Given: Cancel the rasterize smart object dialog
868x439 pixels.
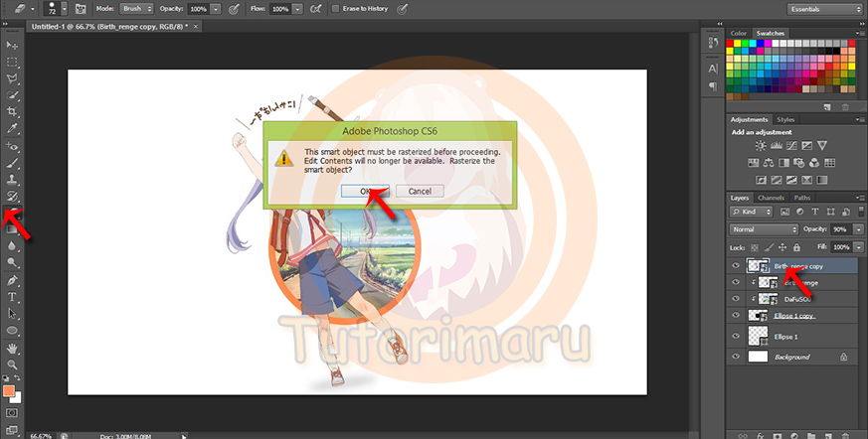Looking at the screenshot, I should click(x=420, y=191).
